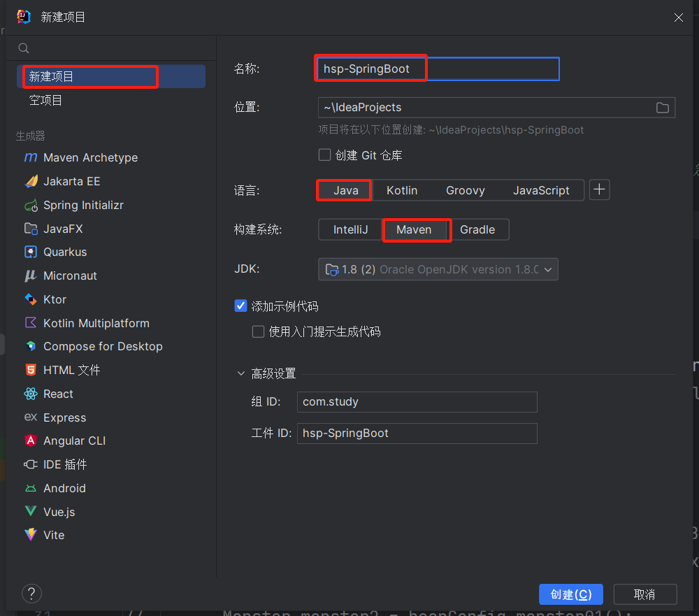The height and width of the screenshot is (616, 699).
Task: Click the 工件 ID field
Action: (417, 433)
